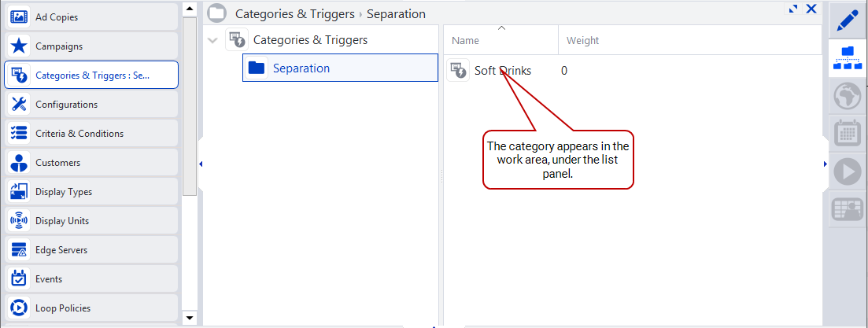Select the Separation folder
Screen dimensions: 868x328
point(340,68)
